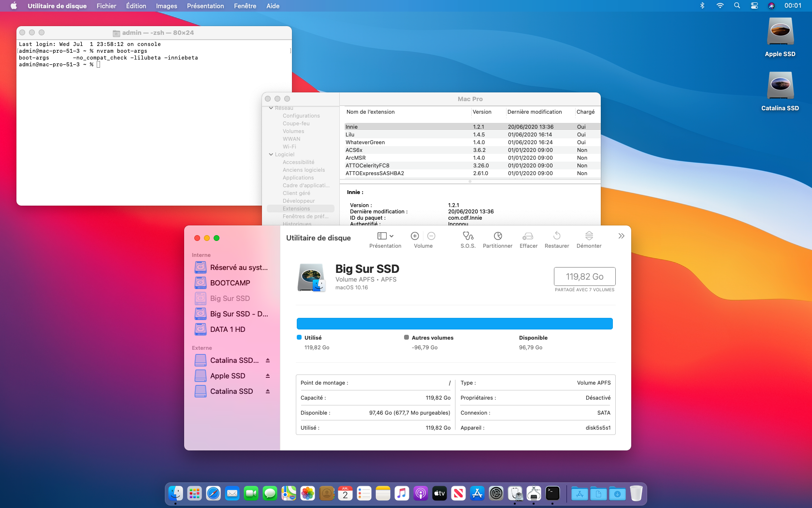
Task: Select the ATTOCelerityFC8 extension row
Action: [x=472, y=165]
